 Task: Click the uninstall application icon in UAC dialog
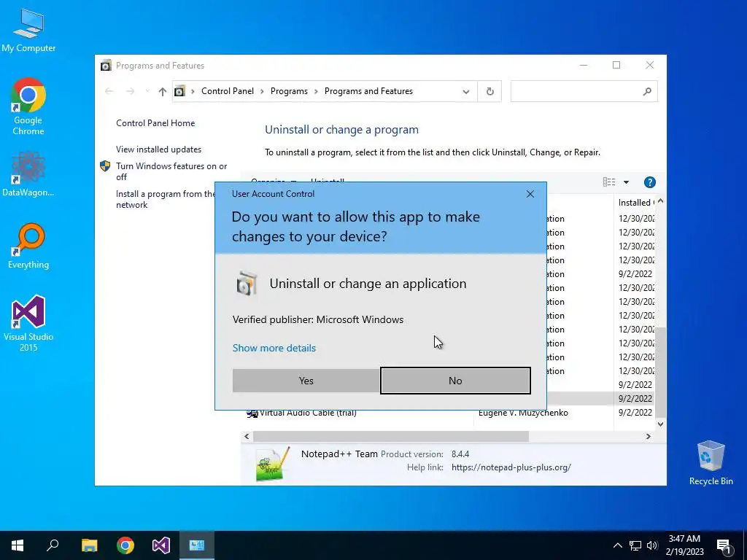click(x=247, y=284)
